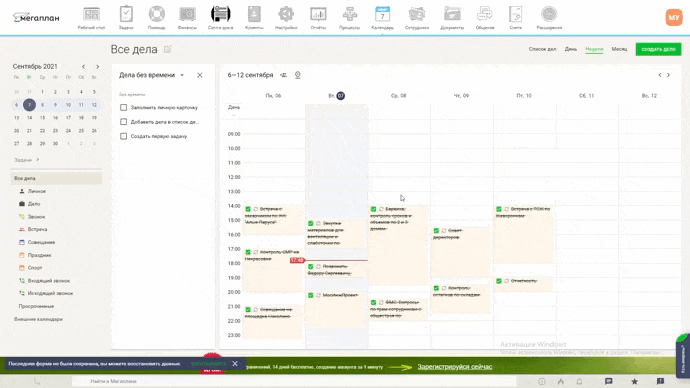Show the next week with the arrow
Viewport: 690px width, 388px height.
[668, 75]
